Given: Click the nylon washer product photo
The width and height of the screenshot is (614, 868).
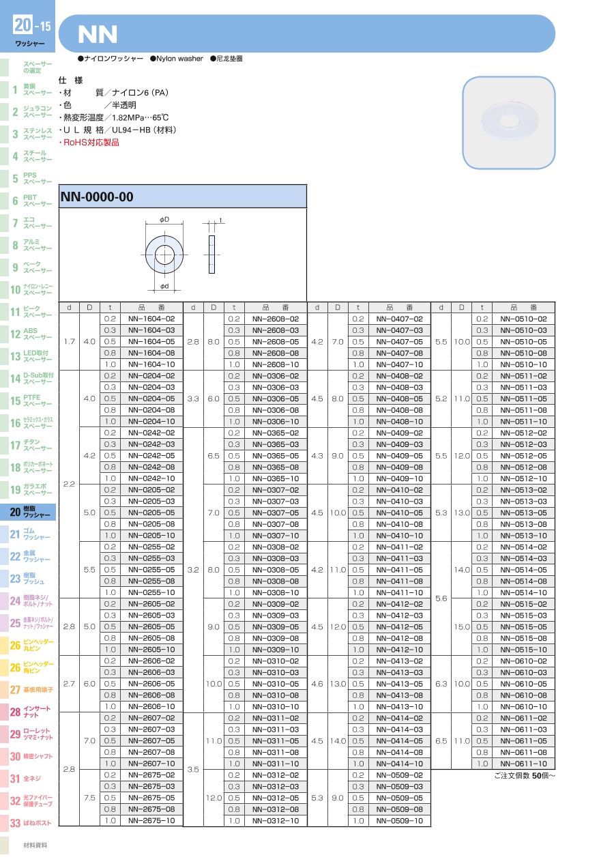Looking at the screenshot, I should [509, 122].
